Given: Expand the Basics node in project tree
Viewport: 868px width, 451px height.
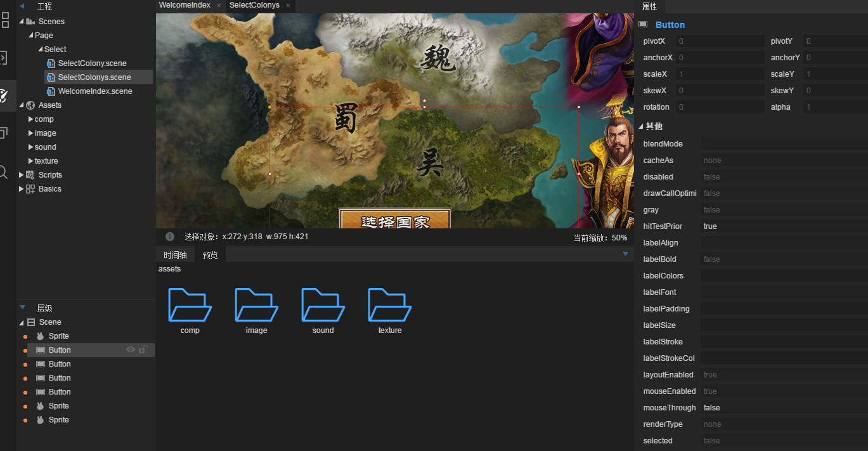Looking at the screenshot, I should click(x=22, y=189).
